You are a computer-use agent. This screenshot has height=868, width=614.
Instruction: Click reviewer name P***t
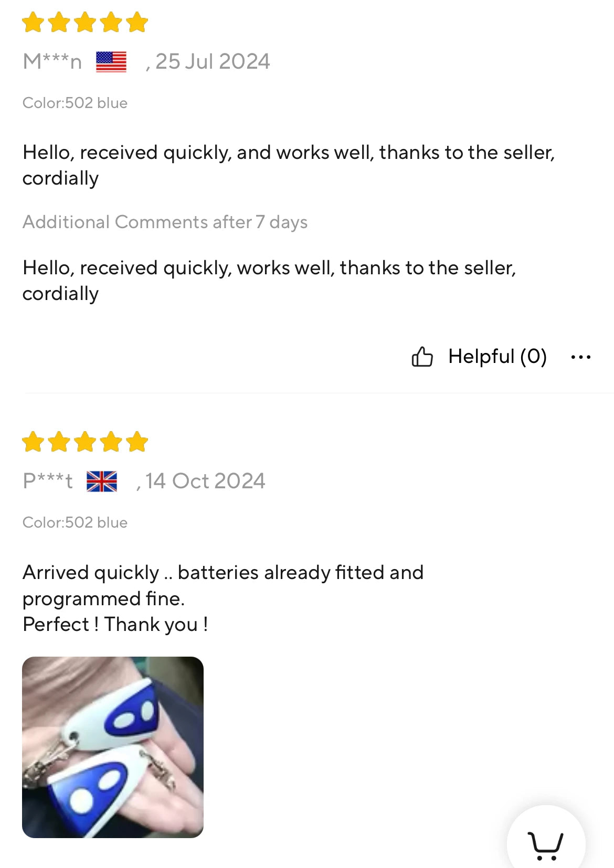click(48, 481)
